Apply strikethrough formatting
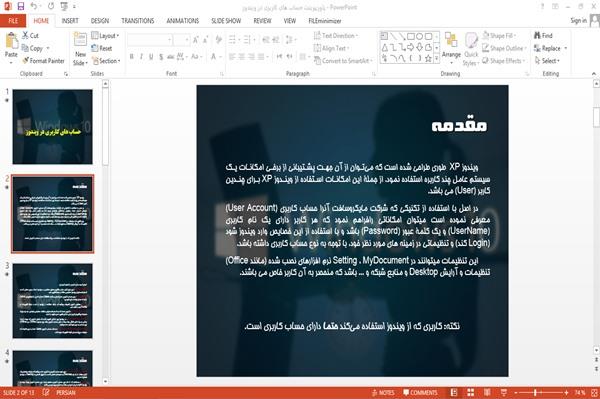This screenshot has height=399, width=600. [x=171, y=57]
